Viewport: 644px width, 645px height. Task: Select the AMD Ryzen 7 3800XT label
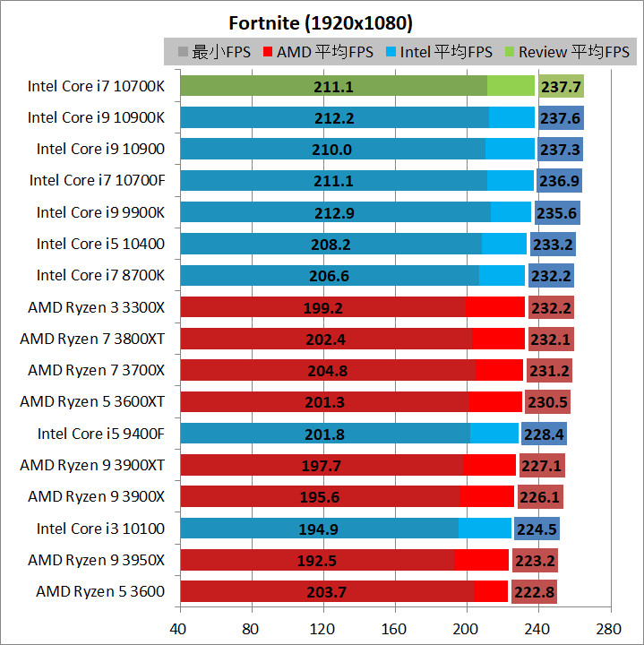click(x=92, y=339)
